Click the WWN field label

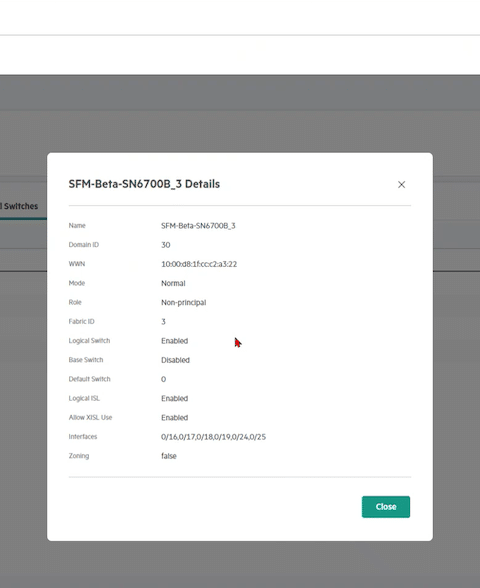pos(76,264)
